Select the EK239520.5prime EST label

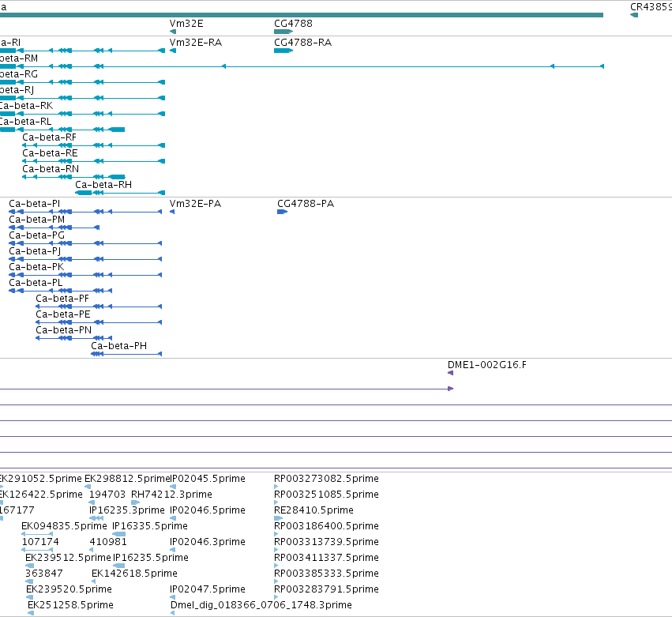(x=69, y=589)
